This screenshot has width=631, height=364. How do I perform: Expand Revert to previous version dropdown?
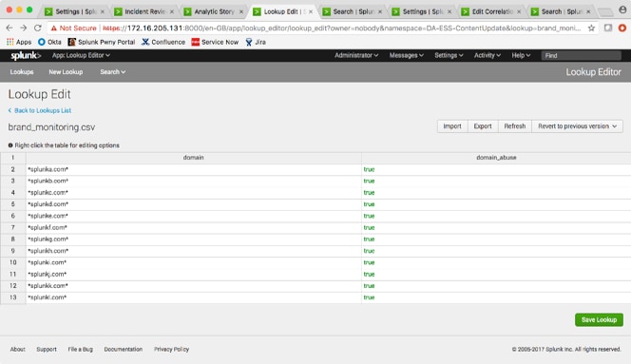point(577,126)
